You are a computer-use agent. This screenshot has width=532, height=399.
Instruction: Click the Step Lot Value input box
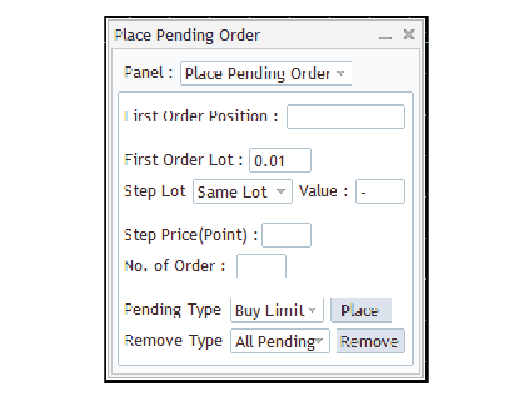tap(380, 192)
